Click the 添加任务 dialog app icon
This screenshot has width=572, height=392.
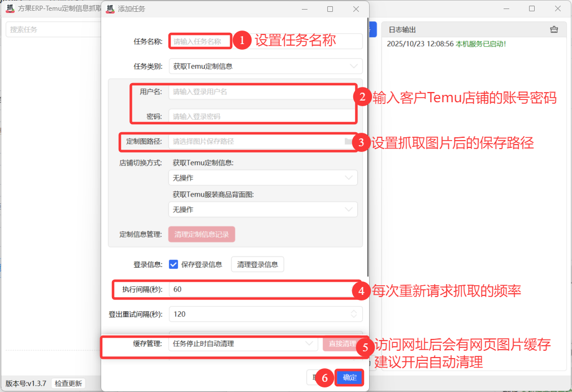110,8
